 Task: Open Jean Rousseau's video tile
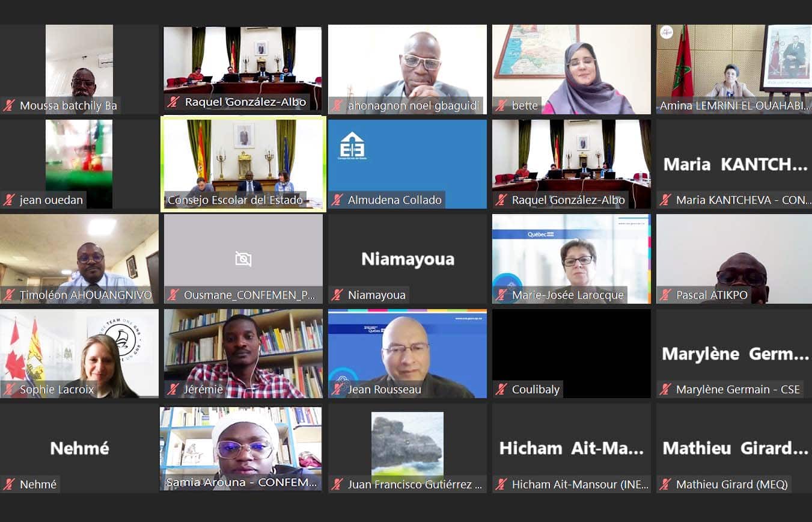point(408,354)
